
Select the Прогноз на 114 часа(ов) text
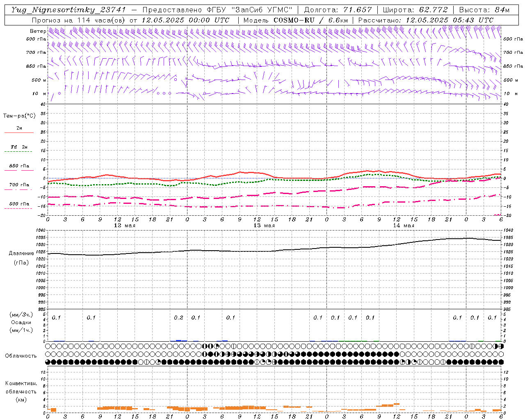[79, 20]
